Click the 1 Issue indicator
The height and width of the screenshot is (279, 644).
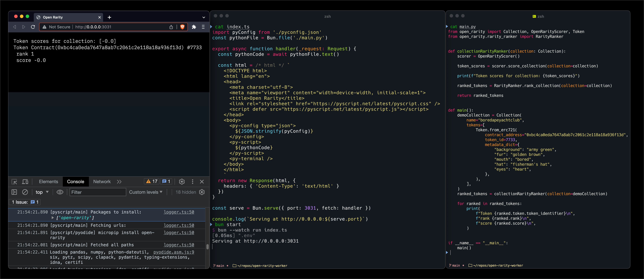click(x=25, y=202)
